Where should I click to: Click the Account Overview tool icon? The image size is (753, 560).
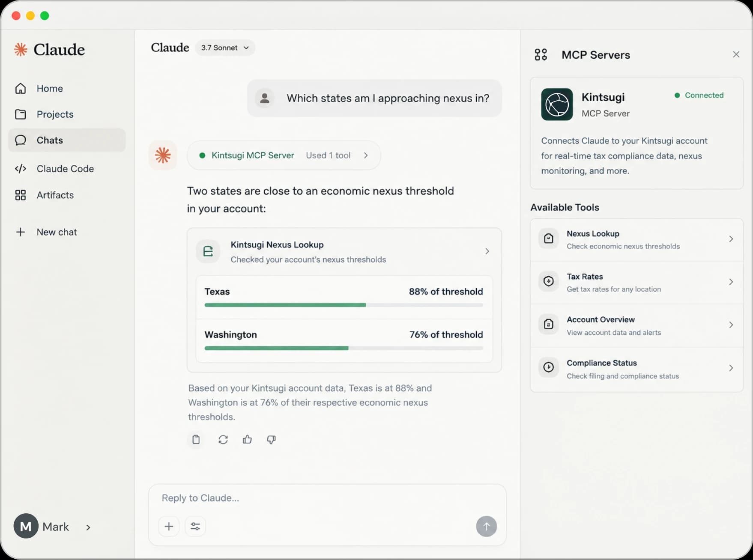(549, 325)
